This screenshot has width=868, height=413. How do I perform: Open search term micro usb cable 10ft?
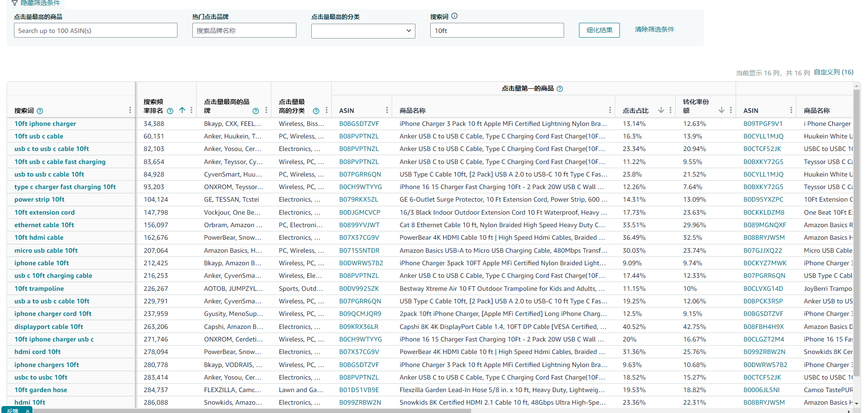(46, 250)
